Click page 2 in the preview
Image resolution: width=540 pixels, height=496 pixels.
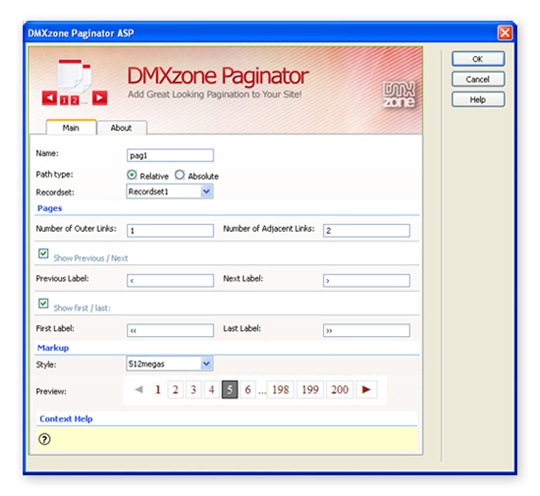pyautogui.click(x=176, y=390)
